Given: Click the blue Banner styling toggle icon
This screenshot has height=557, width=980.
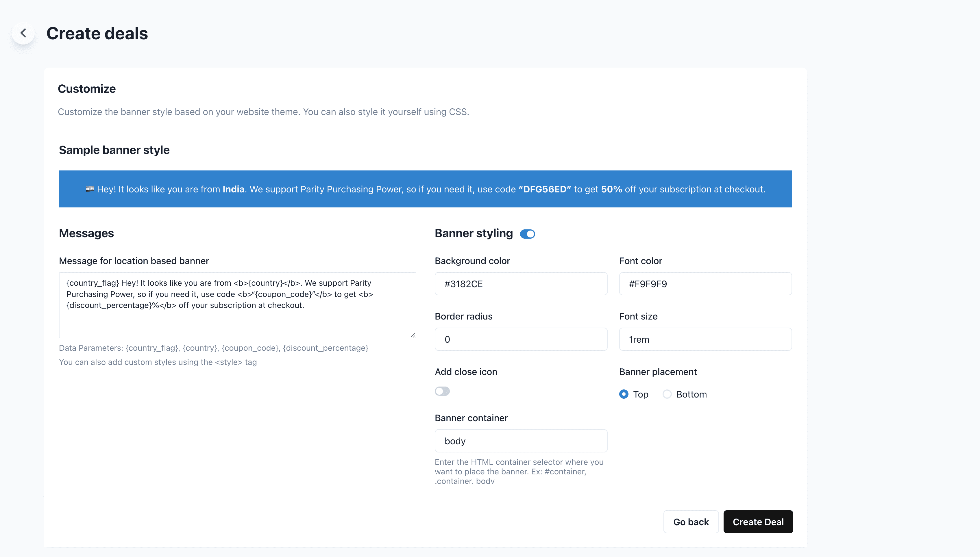Looking at the screenshot, I should tap(528, 233).
